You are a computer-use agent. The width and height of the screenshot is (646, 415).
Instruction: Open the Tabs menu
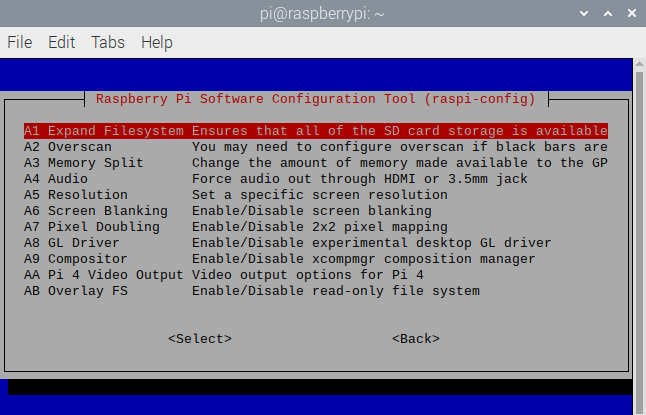coord(108,43)
